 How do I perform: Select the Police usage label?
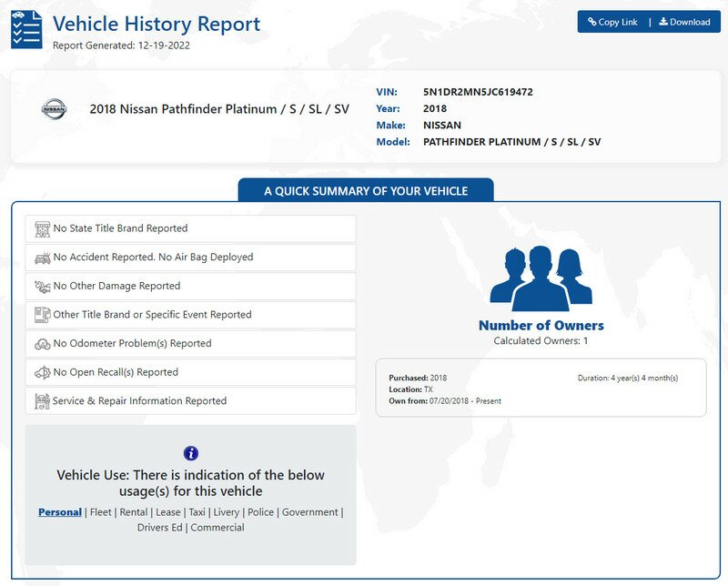(x=260, y=512)
